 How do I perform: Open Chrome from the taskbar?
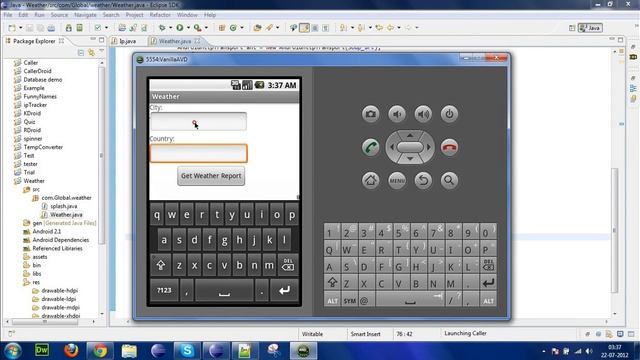[100, 351]
